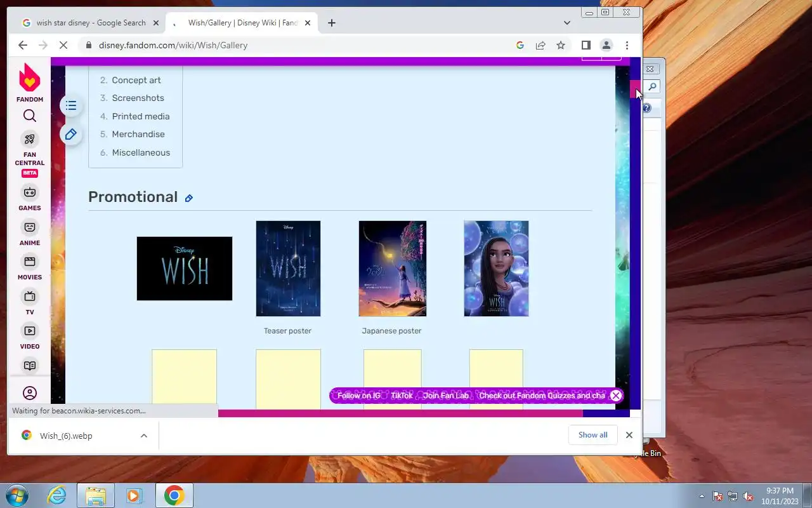Screen dimensions: 812x508
Task: Jump to Merchandise in contents
Action: tap(138, 134)
